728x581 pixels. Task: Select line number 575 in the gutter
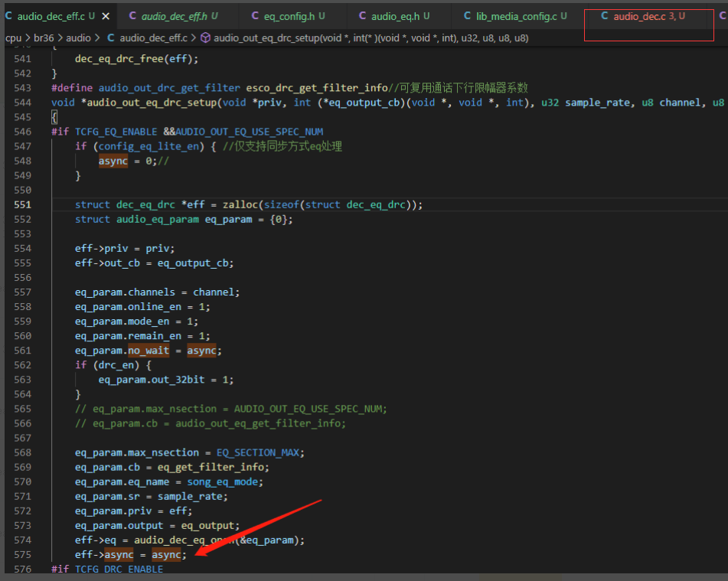click(22, 554)
